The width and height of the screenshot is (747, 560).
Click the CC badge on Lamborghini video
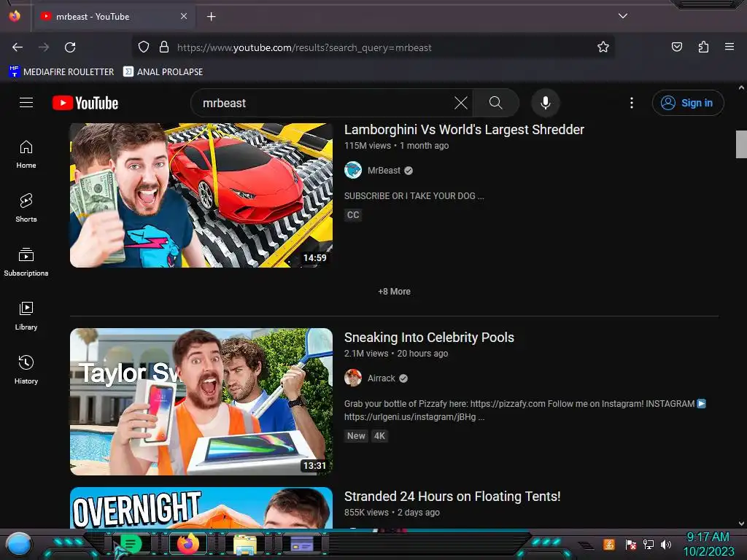pyautogui.click(x=353, y=215)
